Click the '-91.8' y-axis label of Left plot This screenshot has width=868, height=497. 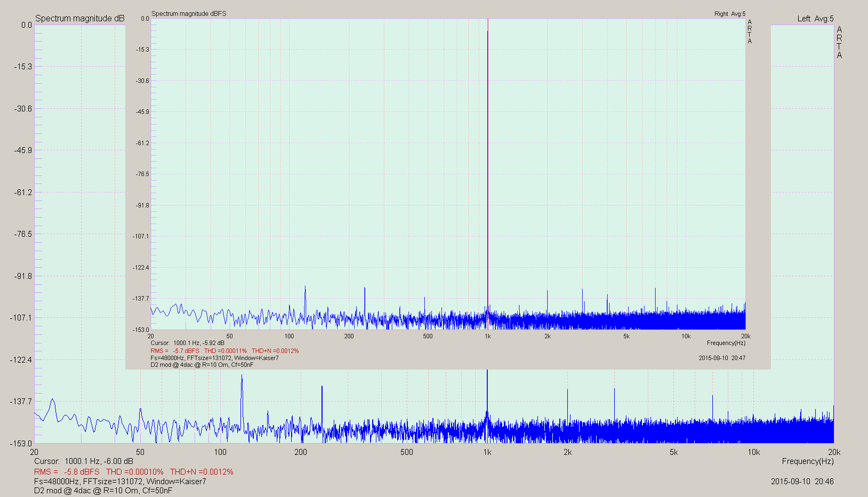click(x=23, y=276)
